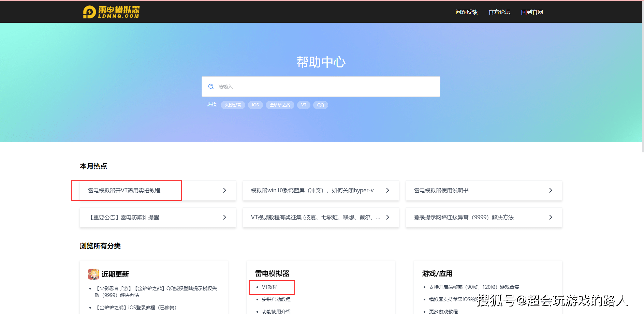This screenshot has height=314, width=644.
Task: Click the search magnifier icon
Action: [x=211, y=87]
